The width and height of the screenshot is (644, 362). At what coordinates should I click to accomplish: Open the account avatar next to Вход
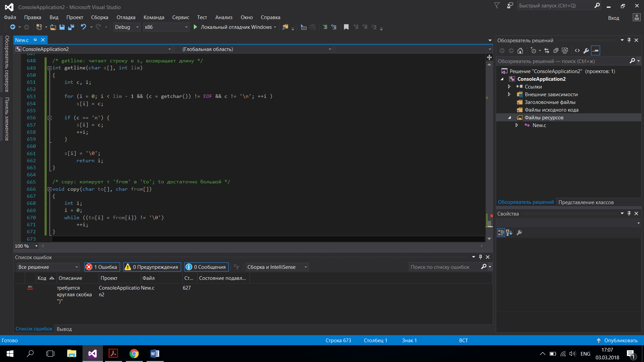pyautogui.click(x=636, y=17)
